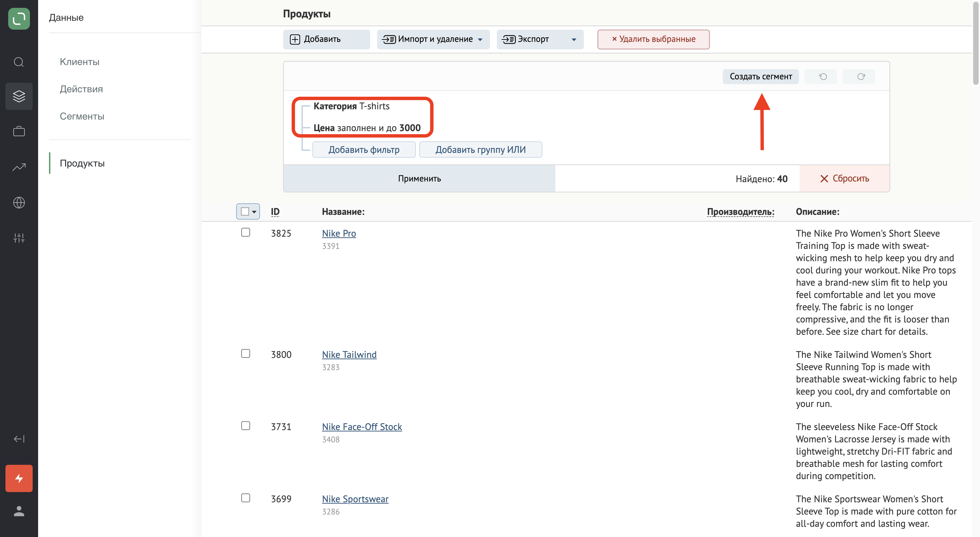The image size is (980, 537).
Task: Go to Сегменты section
Action: 82,116
